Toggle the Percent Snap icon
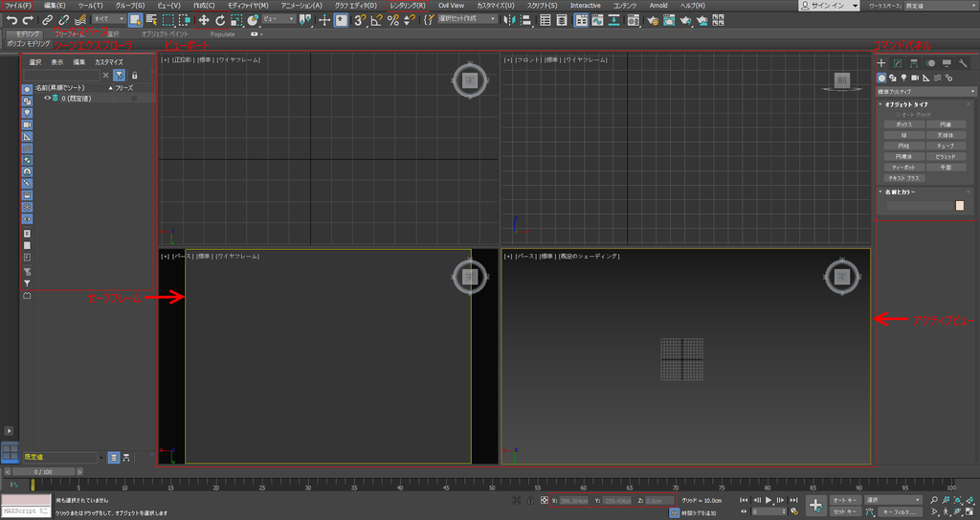This screenshot has width=980, height=520. point(393,20)
